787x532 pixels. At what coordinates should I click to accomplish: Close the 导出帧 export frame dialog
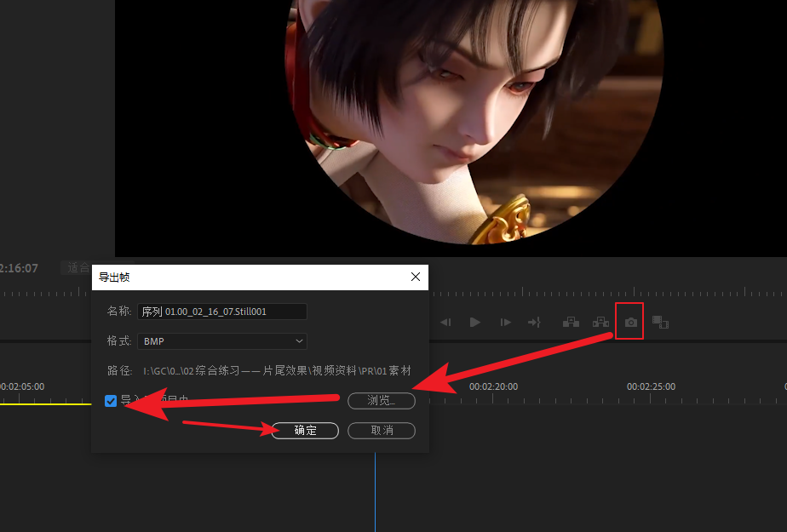416,277
